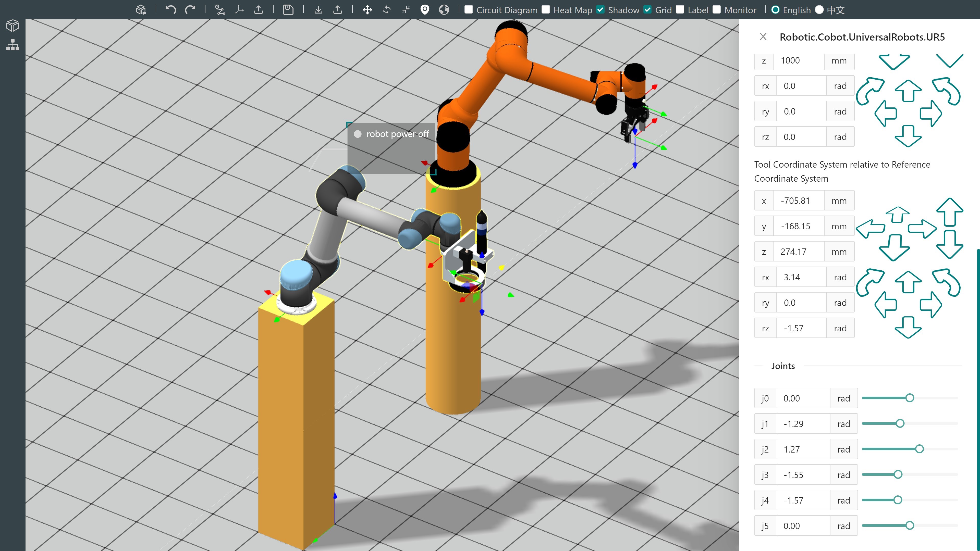Click the j2 value field showing 1.27
Screen dimensions: 980x551
click(803, 449)
